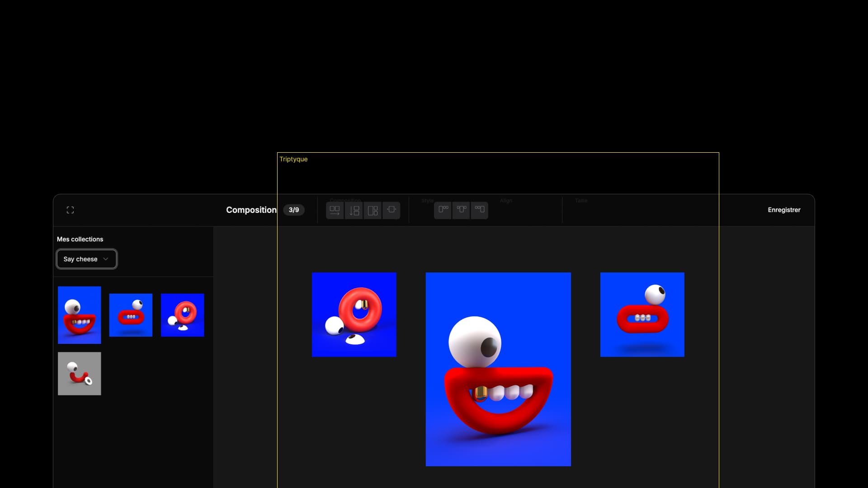The image size is (868, 488).
Task: Click the red donut image on canvas
Action: click(x=354, y=314)
